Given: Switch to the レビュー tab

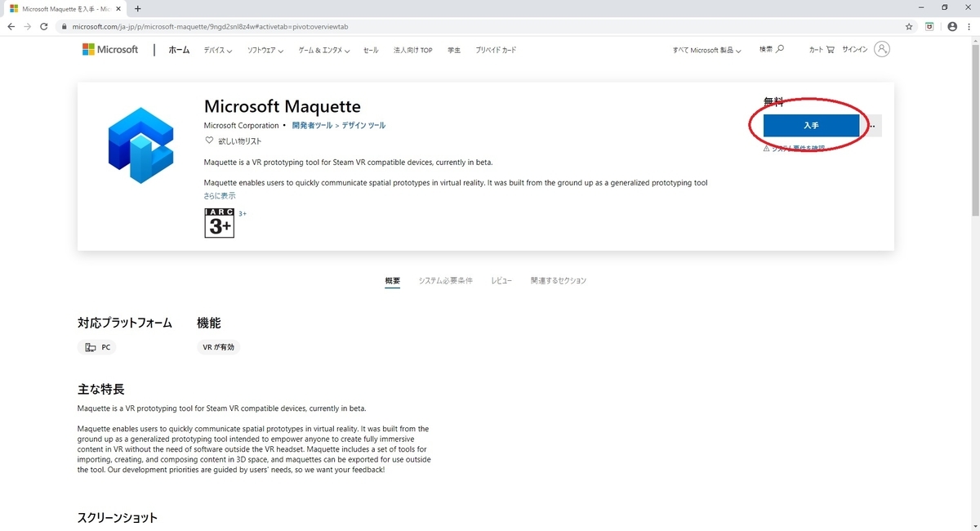Looking at the screenshot, I should pos(501,281).
